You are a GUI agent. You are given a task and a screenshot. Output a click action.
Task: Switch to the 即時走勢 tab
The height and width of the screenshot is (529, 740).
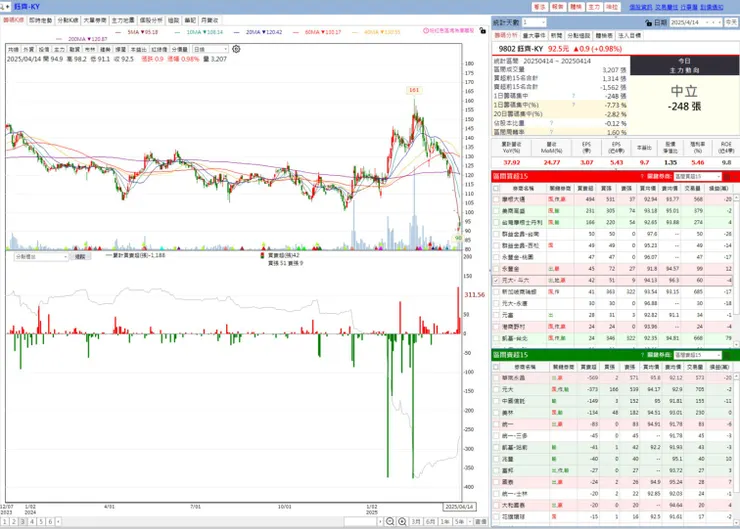(41, 20)
